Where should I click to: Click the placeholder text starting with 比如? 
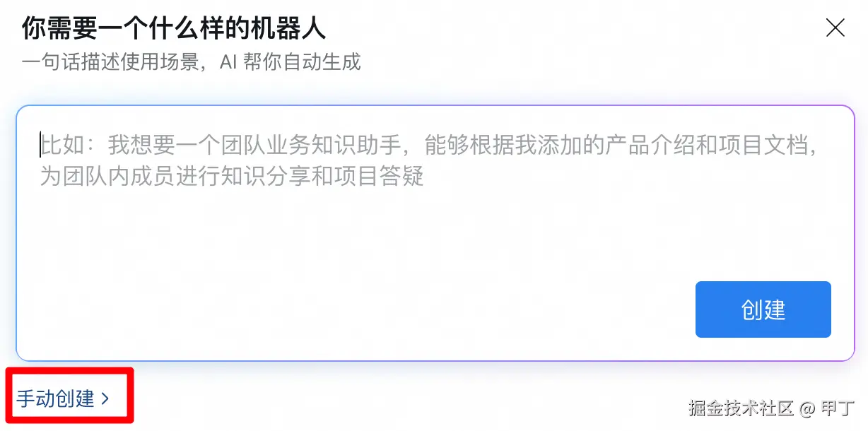click(x=428, y=146)
